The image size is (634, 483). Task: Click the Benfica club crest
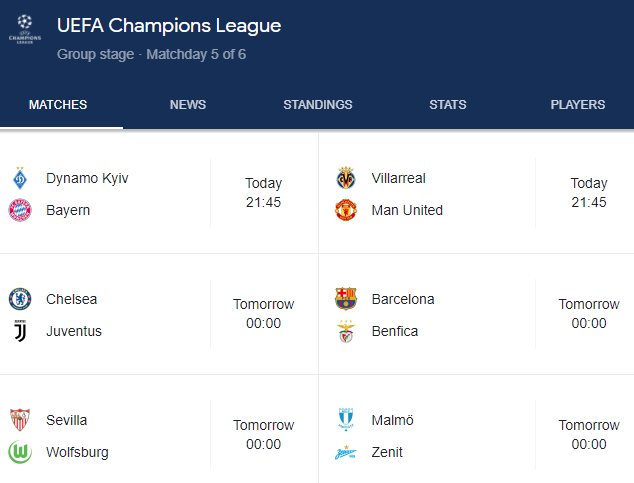click(x=346, y=331)
